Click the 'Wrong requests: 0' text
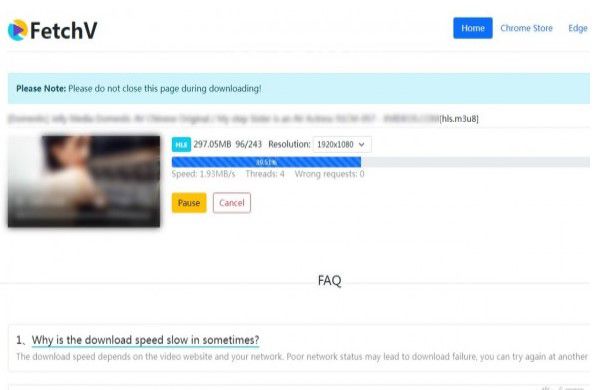This screenshot has height=390, width=599. pos(329,174)
